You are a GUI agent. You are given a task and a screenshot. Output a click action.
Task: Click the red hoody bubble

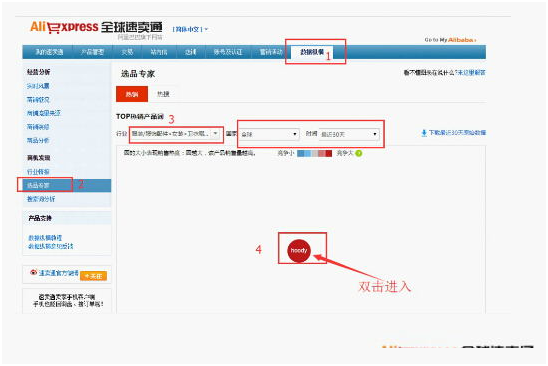tap(299, 250)
